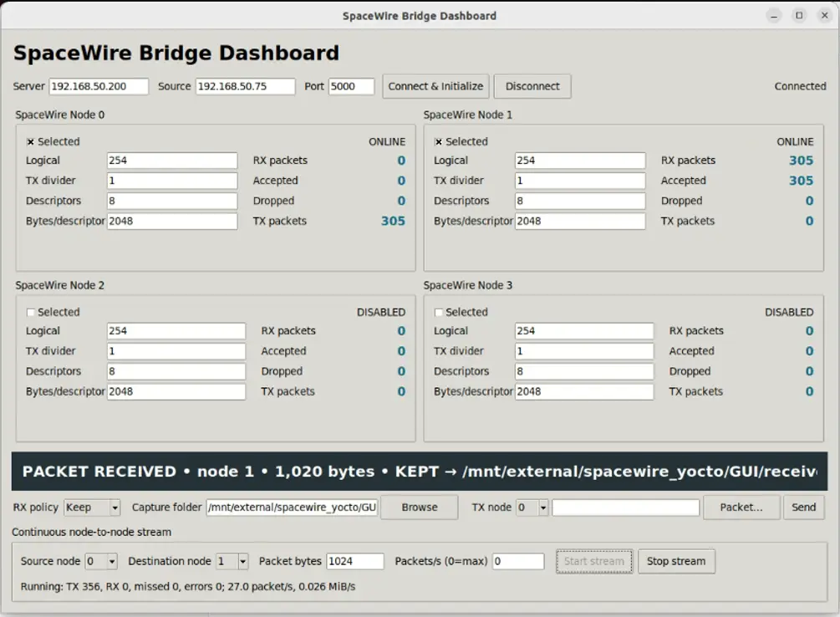The height and width of the screenshot is (617, 840).
Task: Click Node 2 Bytes/descriptor field
Action: pos(176,391)
